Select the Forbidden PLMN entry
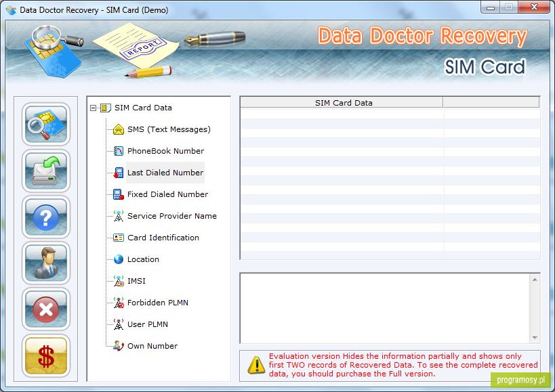Viewport: 555px width, 392px height. pyautogui.click(x=157, y=303)
